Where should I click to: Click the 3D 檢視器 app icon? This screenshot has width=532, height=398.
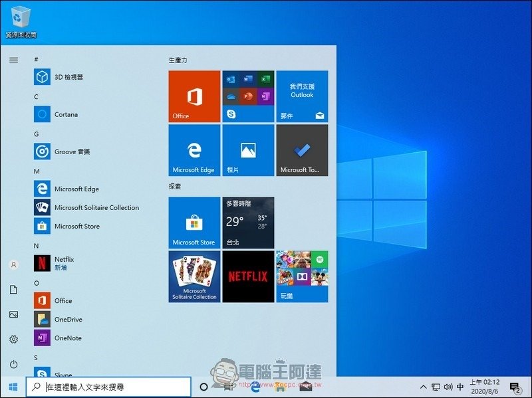[43, 77]
